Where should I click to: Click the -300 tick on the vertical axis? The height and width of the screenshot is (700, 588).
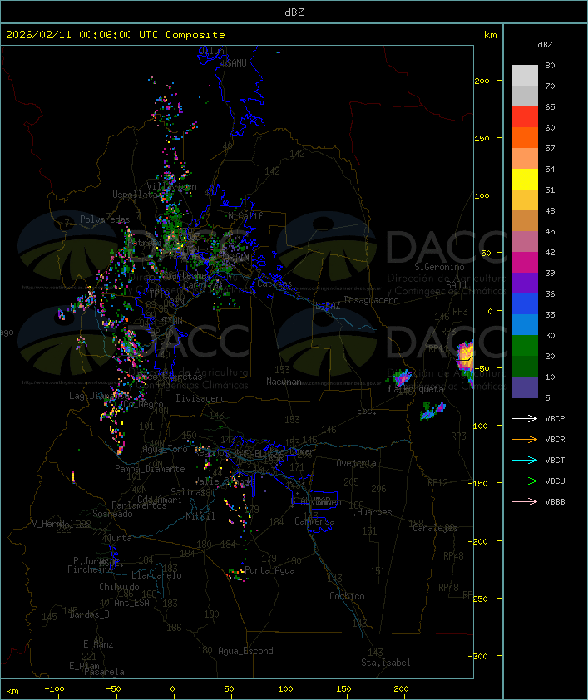click(478, 656)
